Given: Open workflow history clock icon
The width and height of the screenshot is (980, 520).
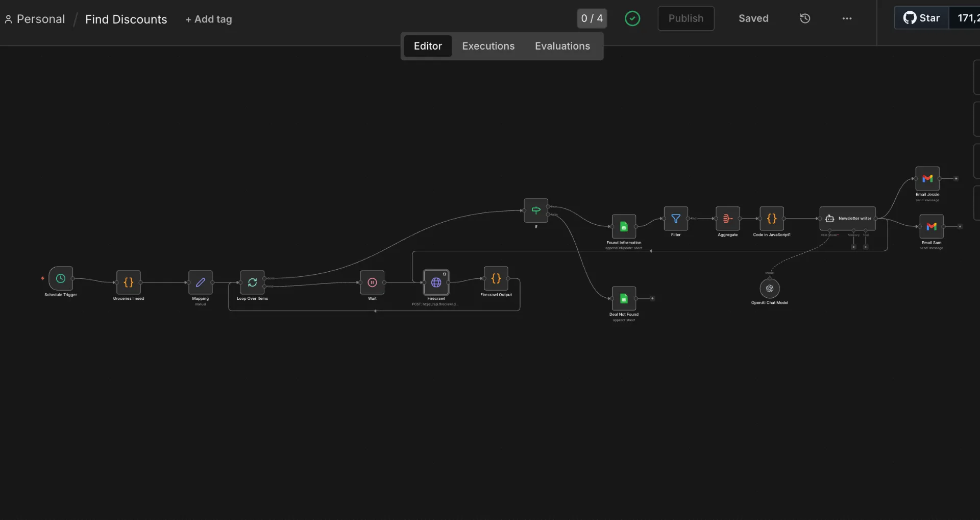Looking at the screenshot, I should [805, 18].
